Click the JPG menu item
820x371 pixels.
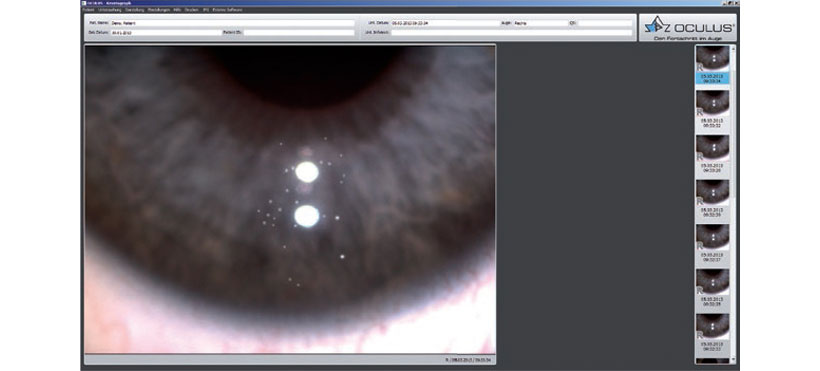pyautogui.click(x=206, y=10)
